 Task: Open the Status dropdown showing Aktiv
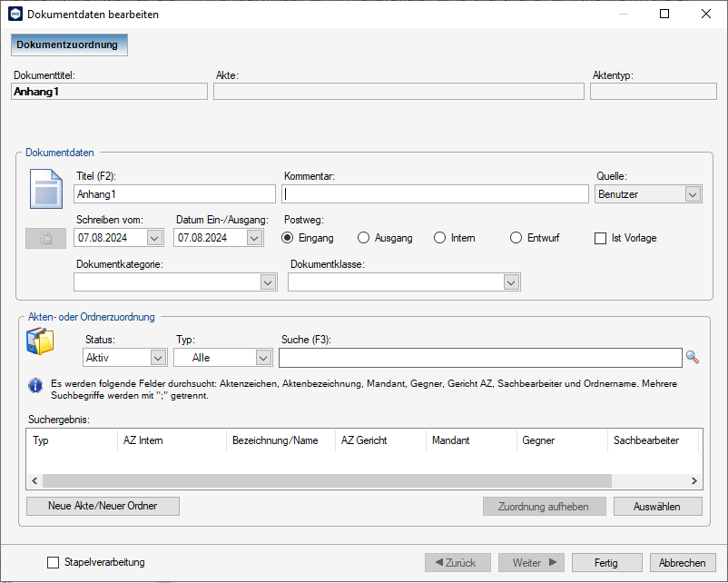158,358
